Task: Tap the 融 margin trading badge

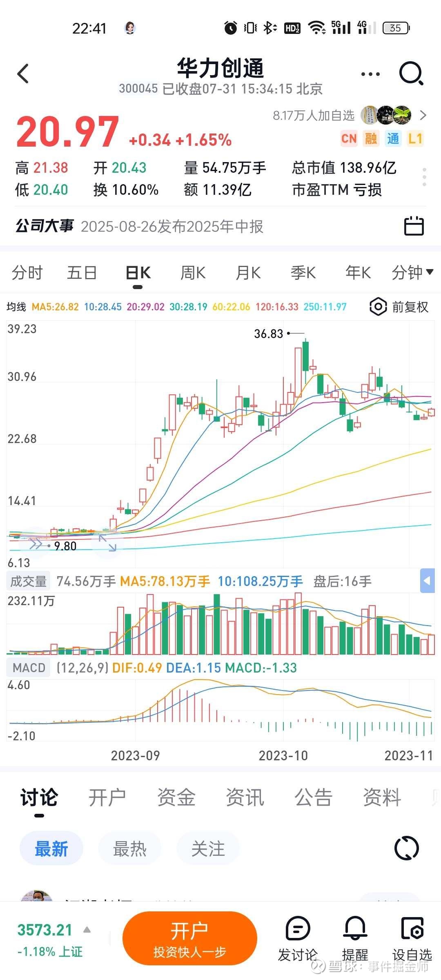Action: [371, 139]
